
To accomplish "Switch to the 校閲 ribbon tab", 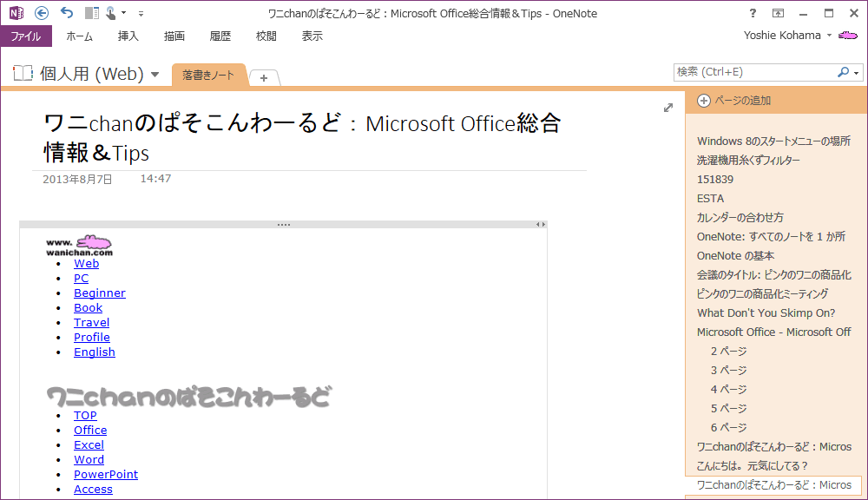I will click(266, 36).
